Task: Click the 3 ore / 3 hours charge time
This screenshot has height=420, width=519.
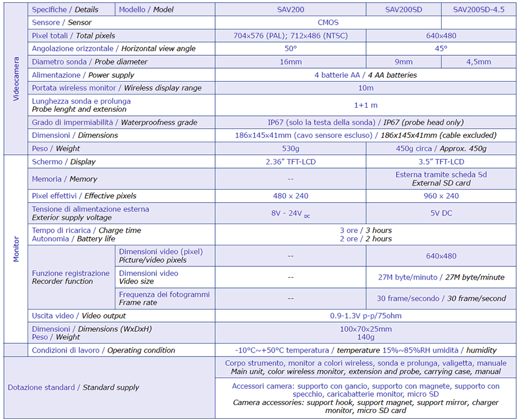Action: 366,230
